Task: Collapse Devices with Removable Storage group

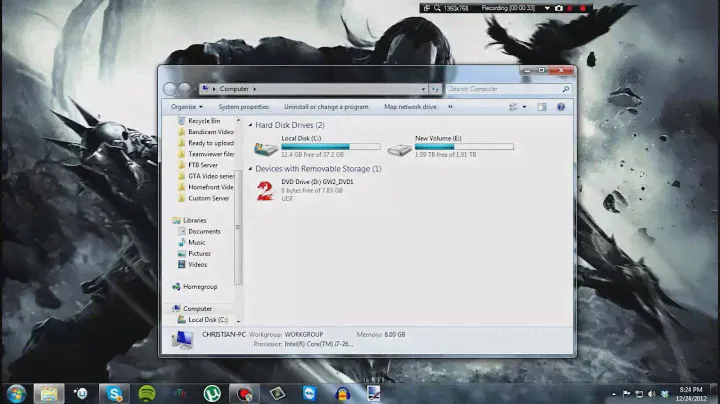Action: click(251, 169)
